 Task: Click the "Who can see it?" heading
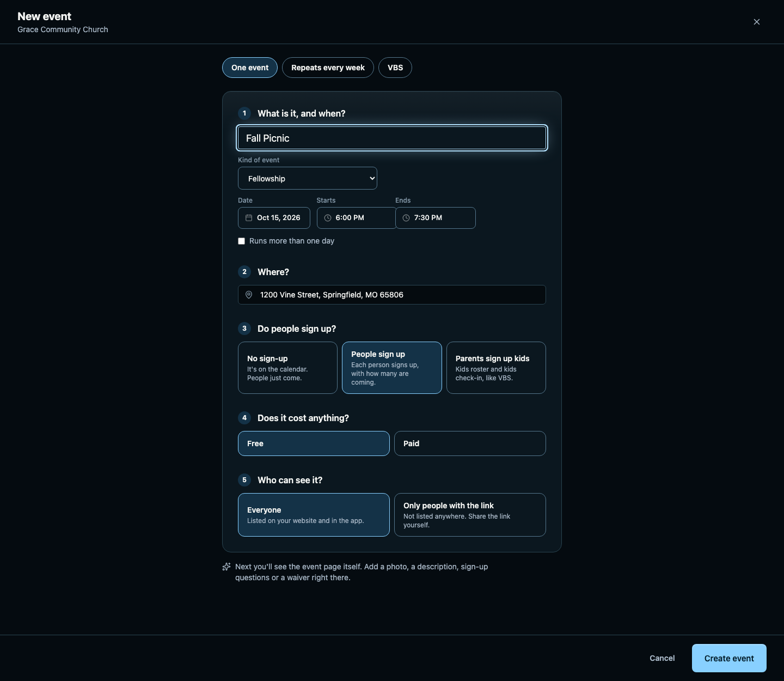point(290,480)
